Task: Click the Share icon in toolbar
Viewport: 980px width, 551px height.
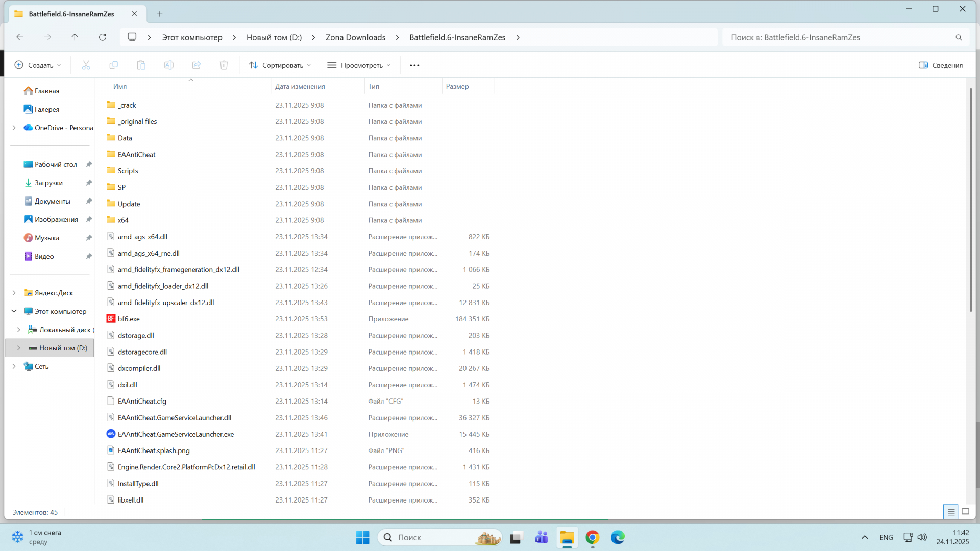Action: tap(196, 65)
